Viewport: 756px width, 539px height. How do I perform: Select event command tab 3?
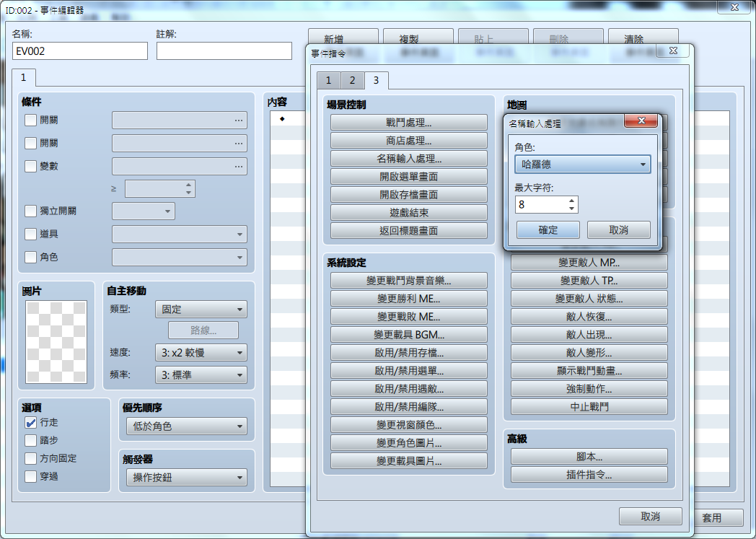pos(376,80)
